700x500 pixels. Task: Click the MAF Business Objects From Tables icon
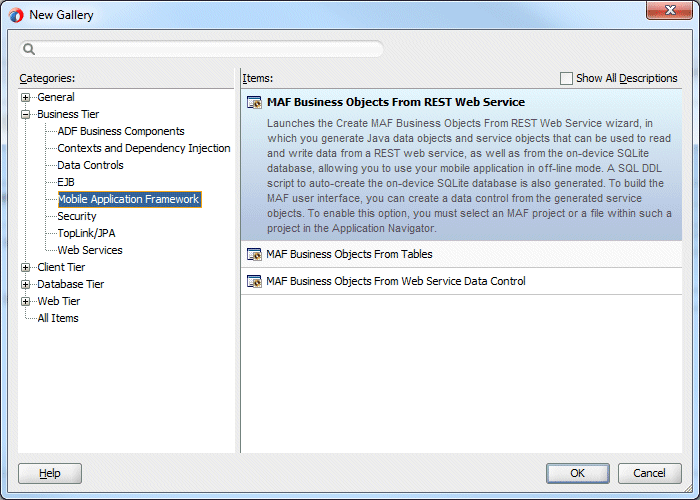254,254
